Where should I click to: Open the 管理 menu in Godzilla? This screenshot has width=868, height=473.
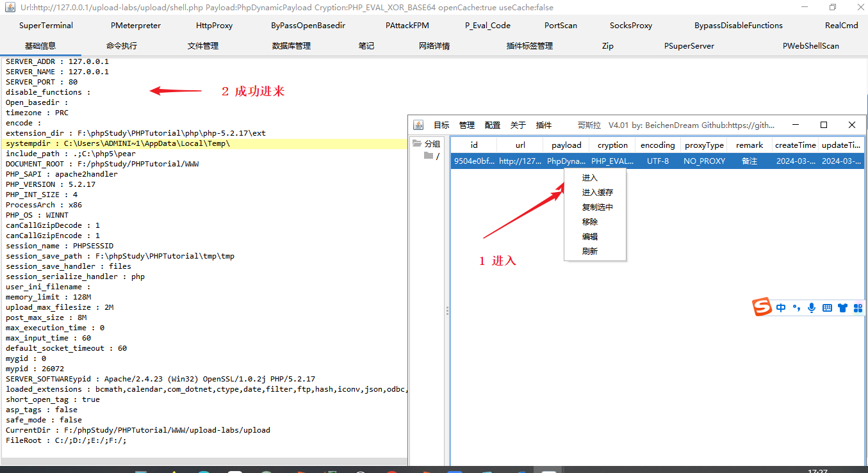(x=467, y=125)
